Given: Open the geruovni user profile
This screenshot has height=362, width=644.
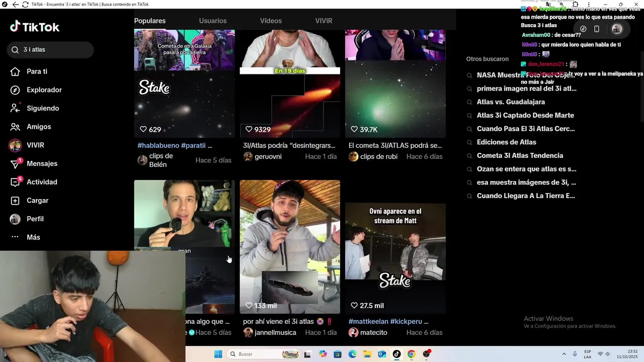Looking at the screenshot, I should pyautogui.click(x=268, y=156).
